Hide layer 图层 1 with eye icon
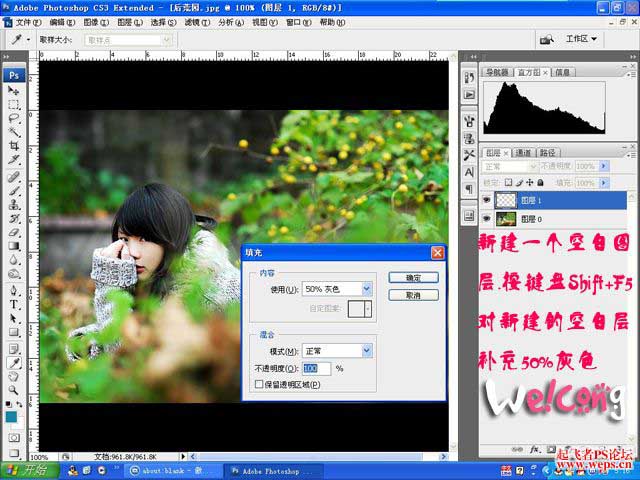Image resolution: width=640 pixels, height=480 pixels. (x=486, y=200)
